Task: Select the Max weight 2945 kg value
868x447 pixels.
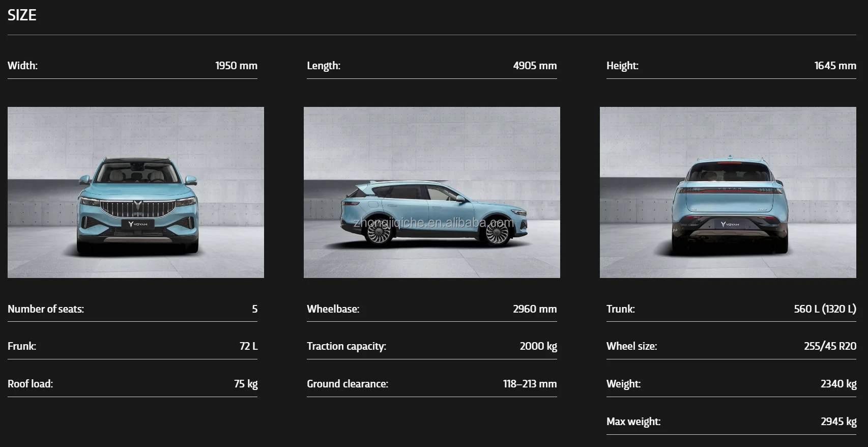Action: pos(838,422)
